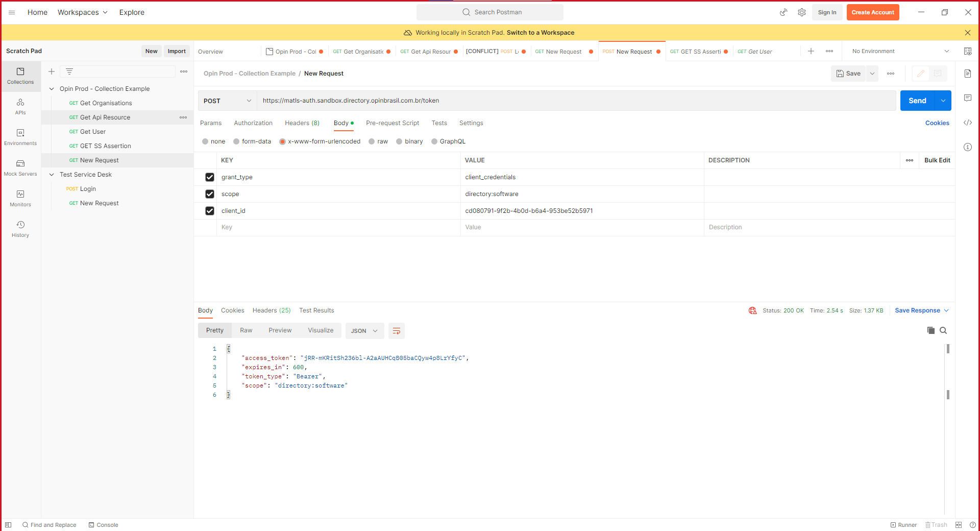Switch to the Params tab
Image resolution: width=980 pixels, height=531 pixels.
[x=211, y=123]
